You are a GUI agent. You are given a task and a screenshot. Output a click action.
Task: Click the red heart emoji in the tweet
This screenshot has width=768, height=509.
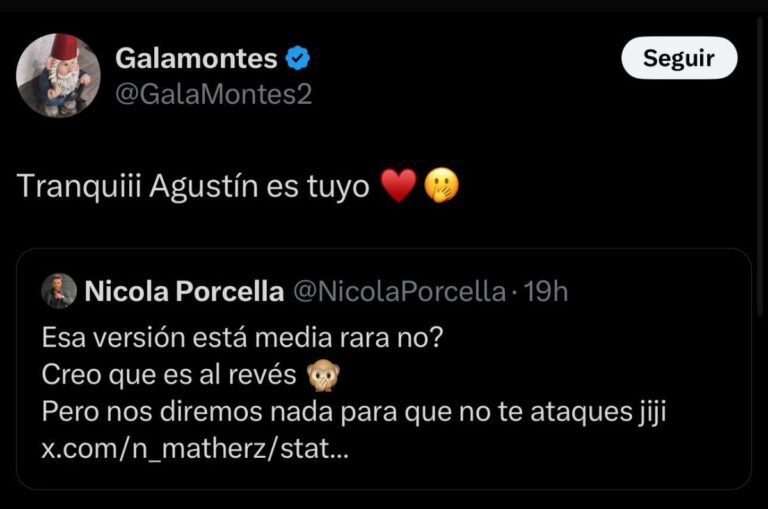[x=399, y=186]
